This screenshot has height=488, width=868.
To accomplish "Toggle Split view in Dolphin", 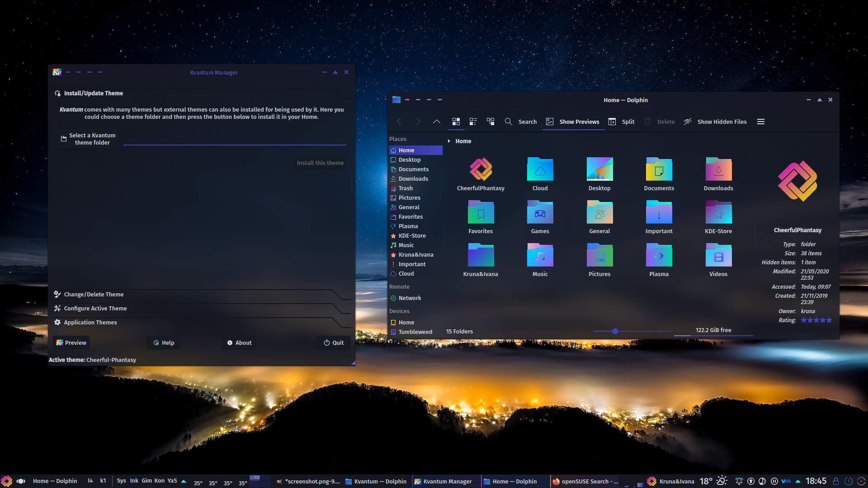I will click(621, 122).
